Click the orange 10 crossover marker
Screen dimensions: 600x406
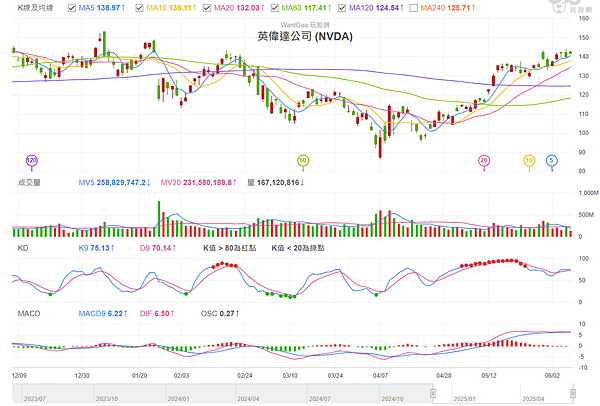coord(529,161)
